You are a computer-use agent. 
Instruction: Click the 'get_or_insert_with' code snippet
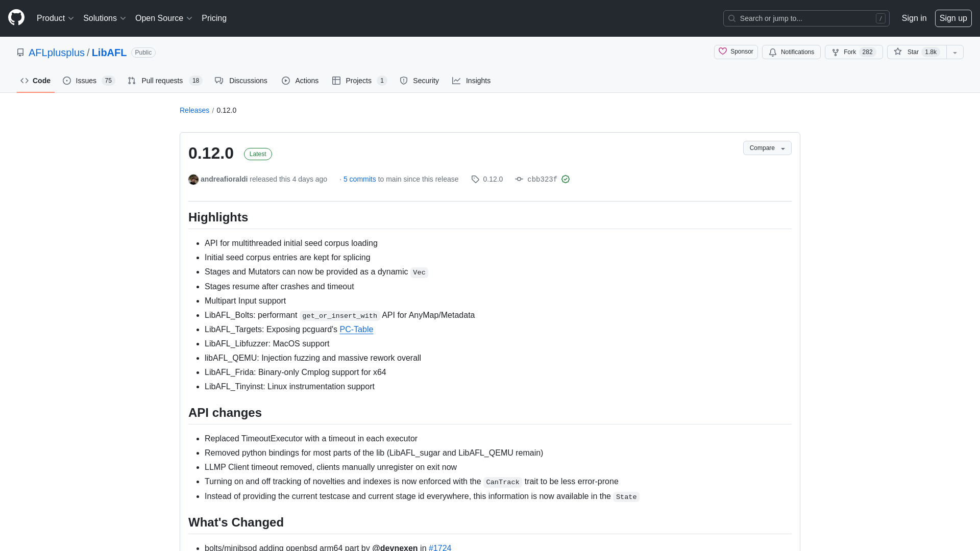click(339, 316)
